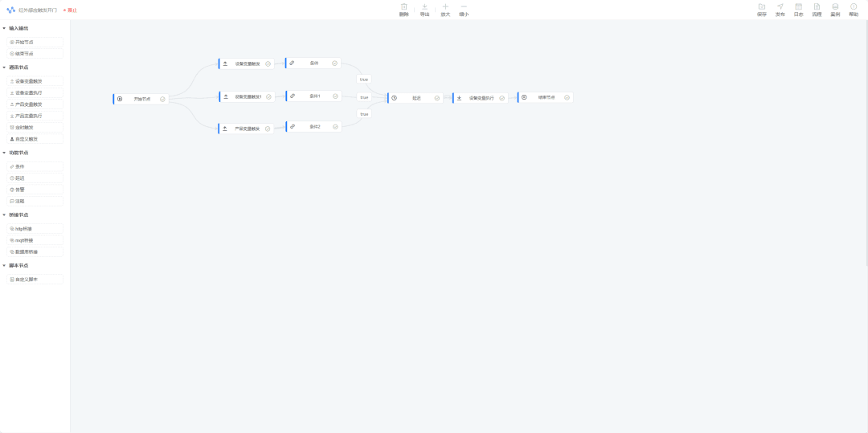Select 开始节点 in the sidebar palette
868x433 pixels.
coord(35,42)
